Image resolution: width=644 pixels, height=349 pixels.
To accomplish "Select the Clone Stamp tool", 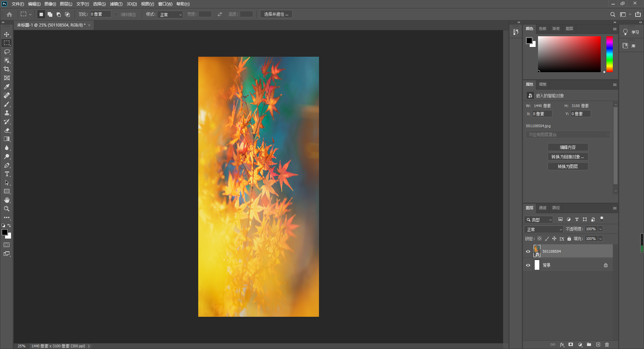I will click(7, 113).
